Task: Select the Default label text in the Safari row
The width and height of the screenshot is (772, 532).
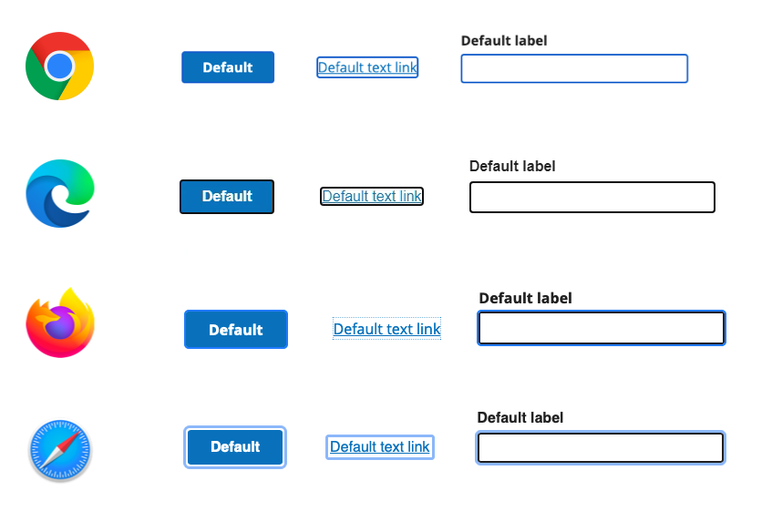Action: click(x=520, y=417)
